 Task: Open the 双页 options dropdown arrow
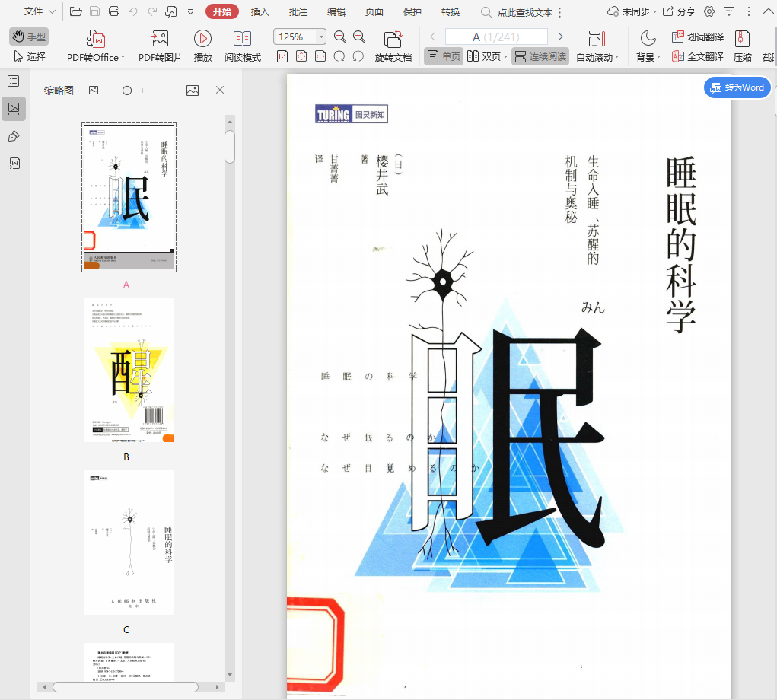(x=505, y=57)
